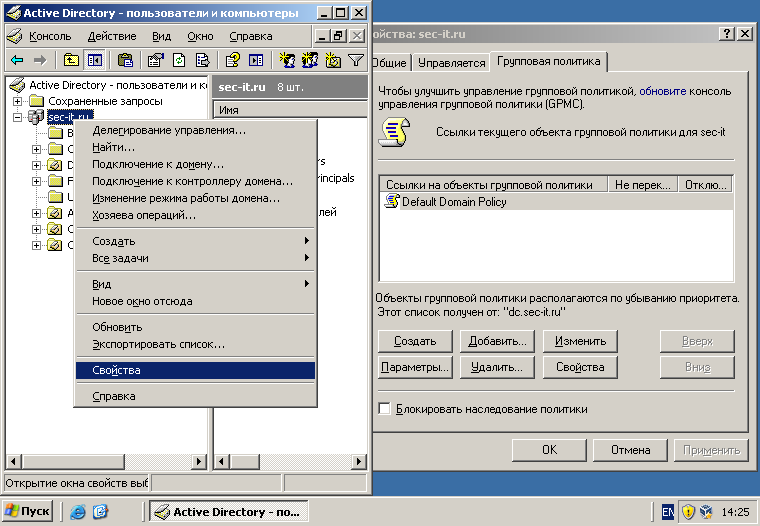The height and width of the screenshot is (526, 760).
Task: Create a new user with the single-person icon
Action: [x=287, y=60]
